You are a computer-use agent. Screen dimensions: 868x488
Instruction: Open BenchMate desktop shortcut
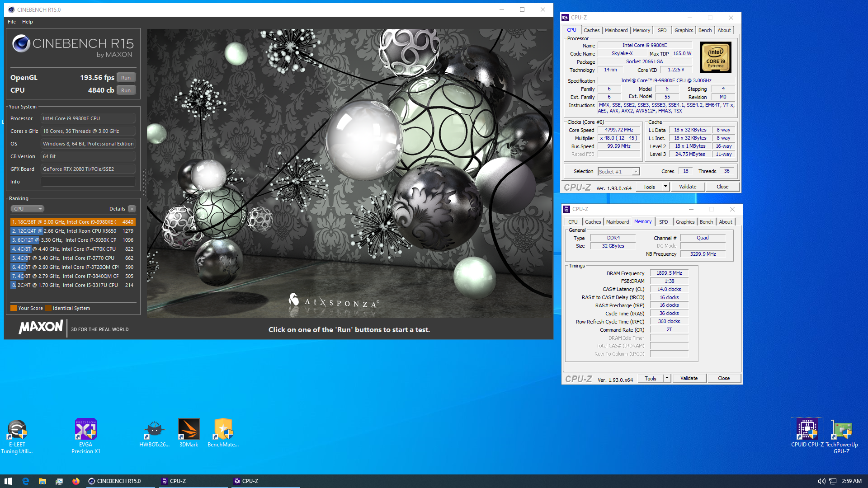(x=223, y=433)
